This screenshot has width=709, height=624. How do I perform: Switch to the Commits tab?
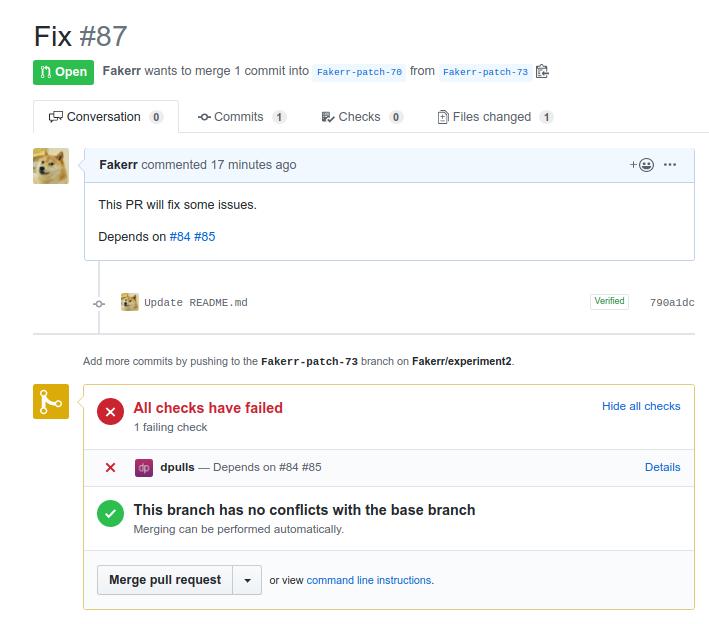(x=241, y=117)
